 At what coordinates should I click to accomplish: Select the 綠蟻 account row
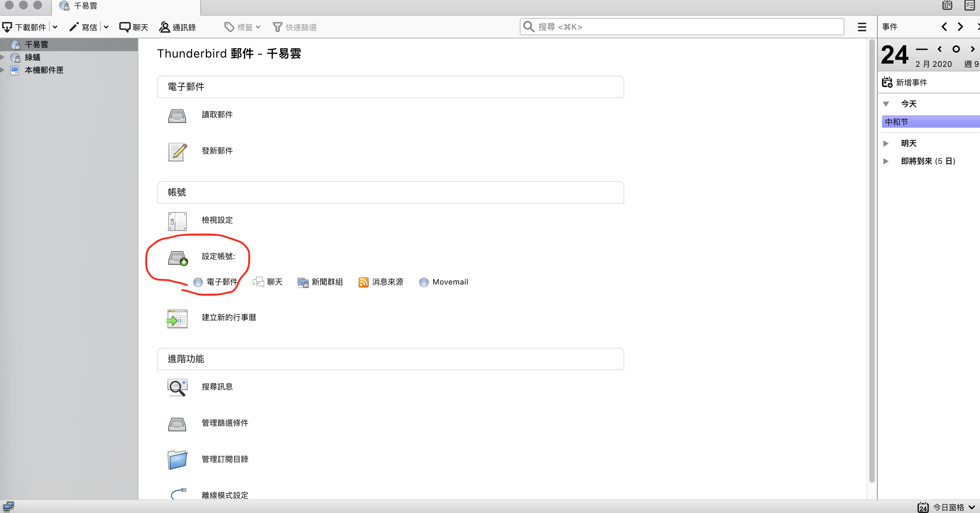point(69,58)
